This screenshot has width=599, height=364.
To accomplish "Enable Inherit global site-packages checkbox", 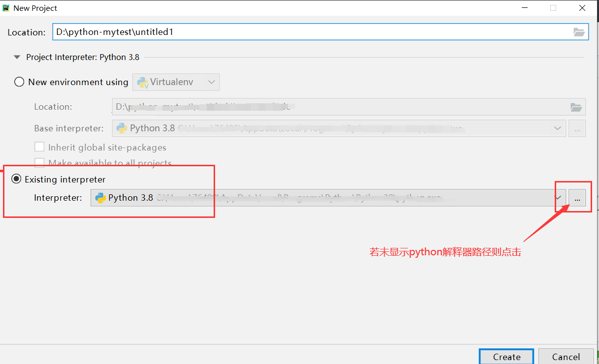I will click(x=39, y=147).
